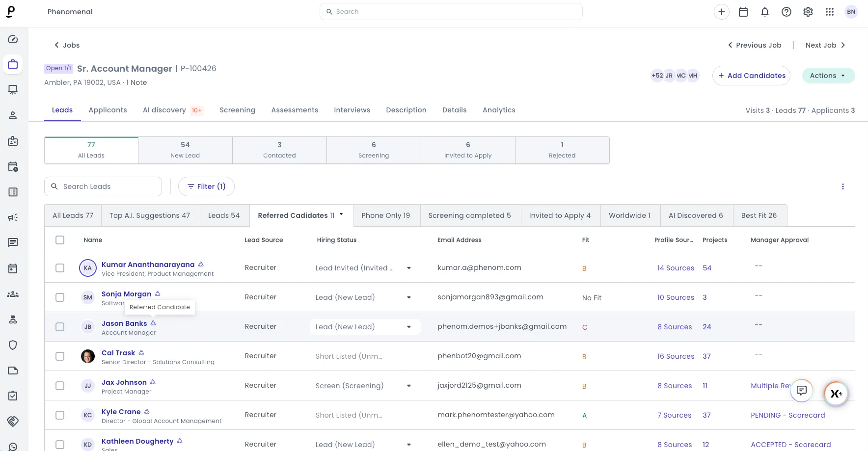Open the settings gear icon

pos(808,12)
